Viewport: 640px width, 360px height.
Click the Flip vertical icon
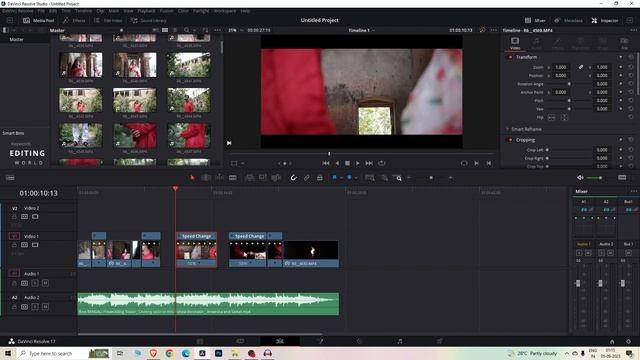564,118
